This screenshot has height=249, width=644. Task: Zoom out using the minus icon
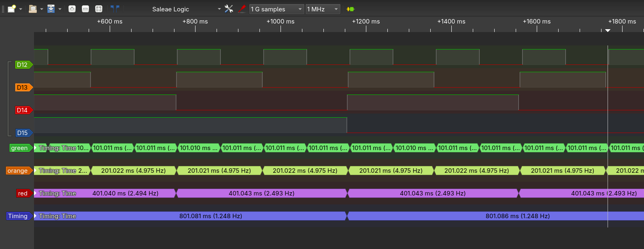pos(85,9)
